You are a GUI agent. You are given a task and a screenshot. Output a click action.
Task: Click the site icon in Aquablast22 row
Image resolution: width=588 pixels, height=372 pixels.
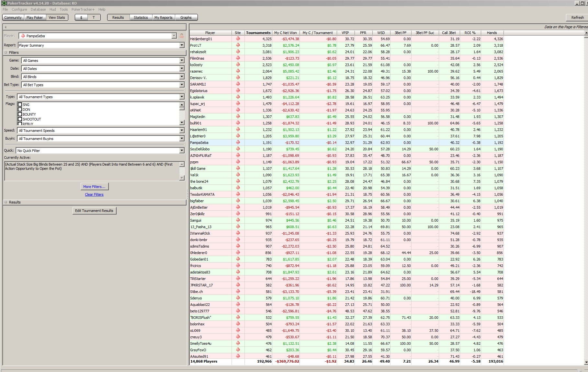coord(238,305)
